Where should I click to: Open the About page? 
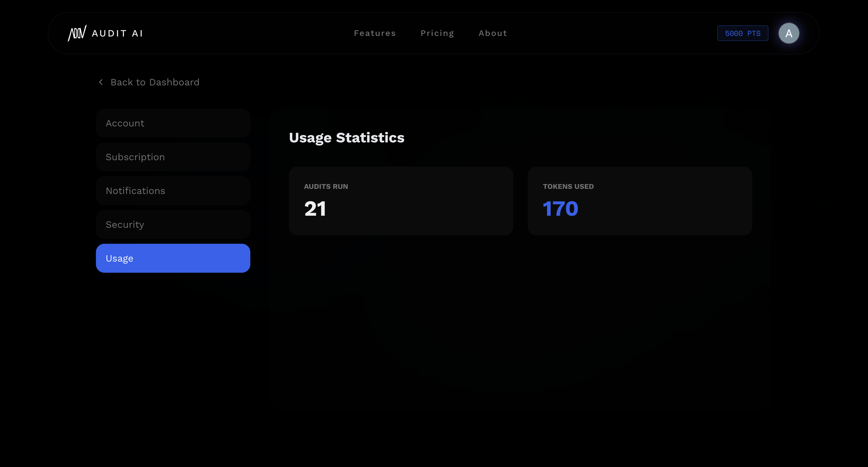[x=492, y=33]
